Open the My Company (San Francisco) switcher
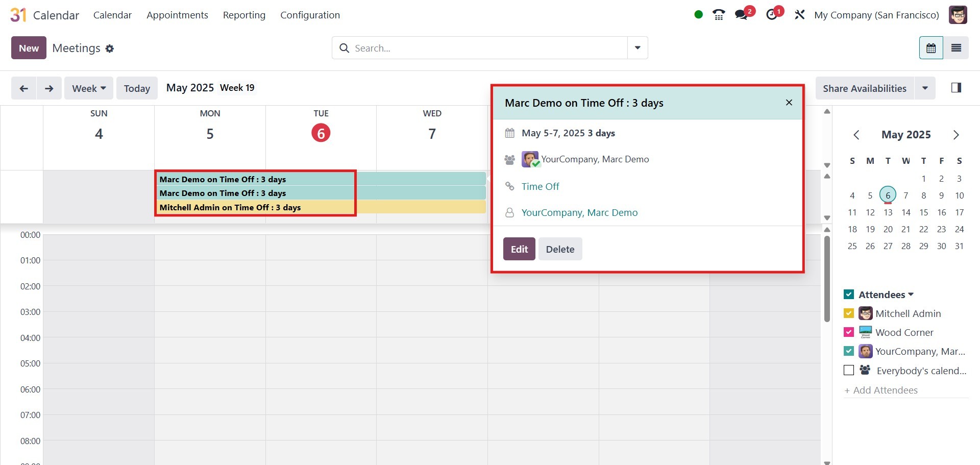Screen dimensions: 980x465 (876, 15)
